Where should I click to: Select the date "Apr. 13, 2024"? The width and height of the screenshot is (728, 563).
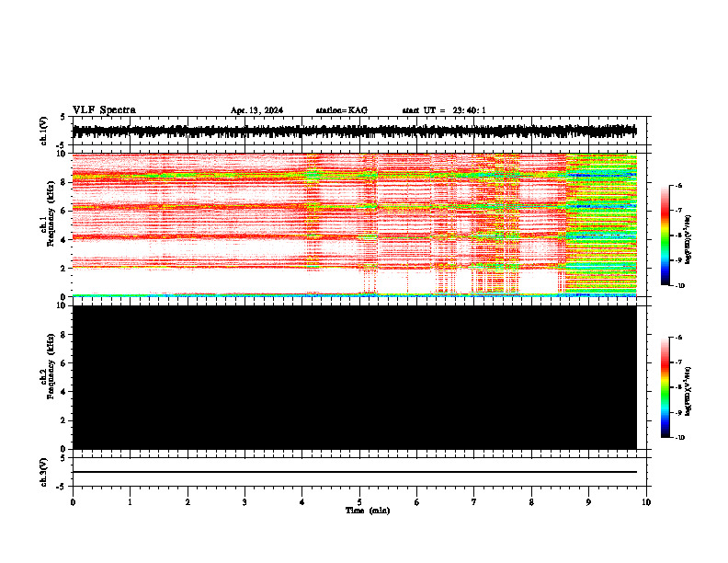click(256, 110)
